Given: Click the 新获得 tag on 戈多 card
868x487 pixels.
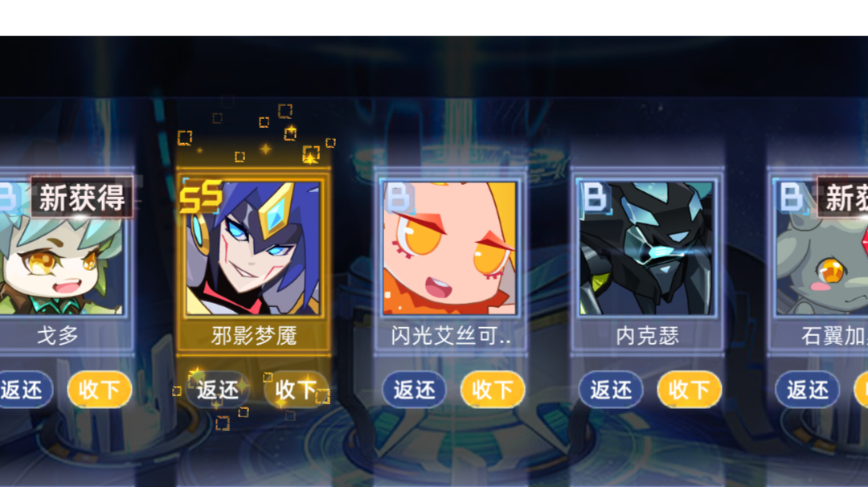Looking at the screenshot, I should pyautogui.click(x=82, y=198).
